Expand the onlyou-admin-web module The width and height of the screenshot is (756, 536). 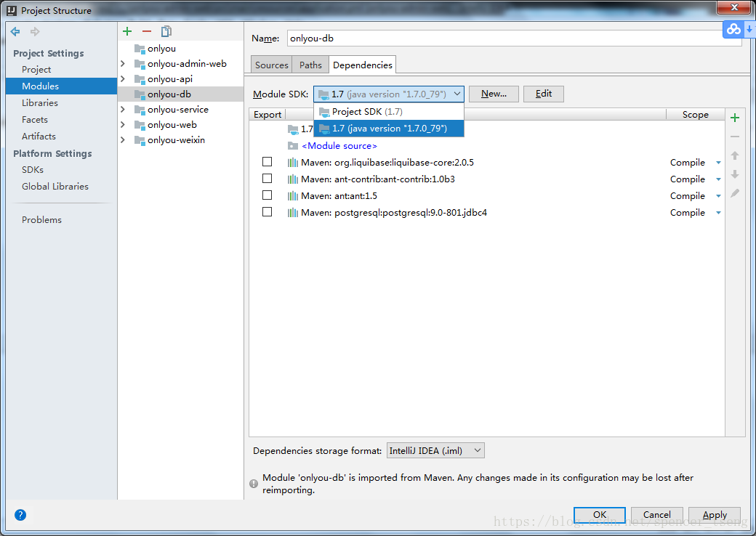pos(123,64)
